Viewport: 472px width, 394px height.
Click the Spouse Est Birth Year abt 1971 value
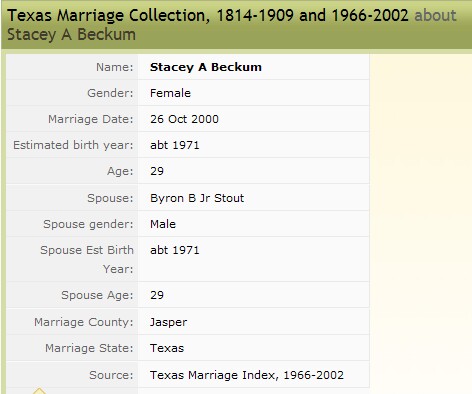pos(175,250)
